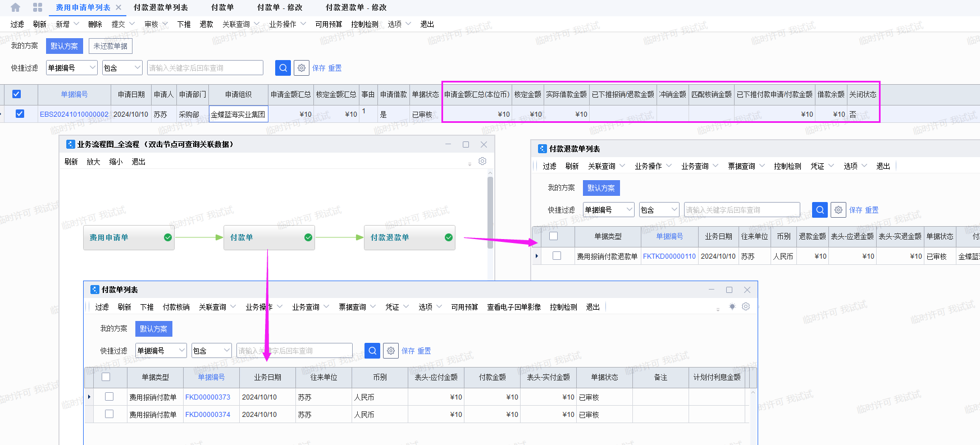Click the flowchart vertical scrollbar
The width and height of the screenshot is (980, 445).
click(x=490, y=213)
